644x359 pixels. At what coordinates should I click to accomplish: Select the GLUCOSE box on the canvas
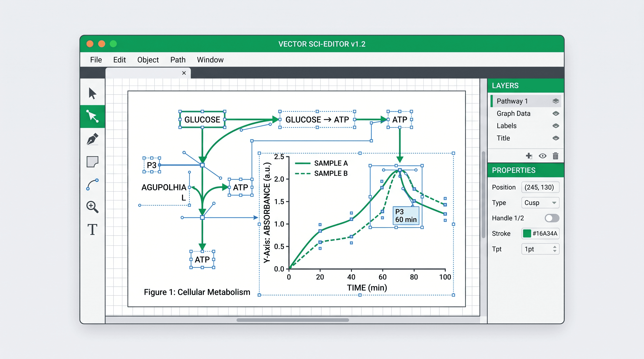pos(202,120)
